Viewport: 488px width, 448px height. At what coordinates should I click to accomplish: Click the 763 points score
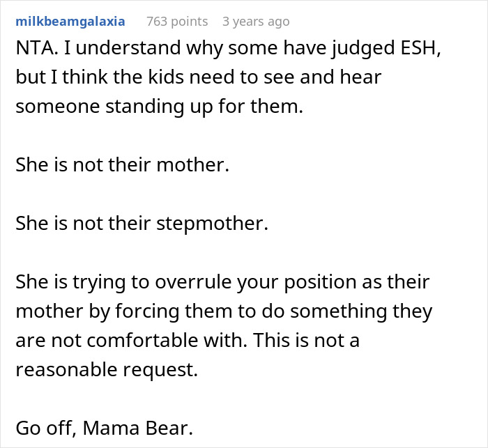177,22
